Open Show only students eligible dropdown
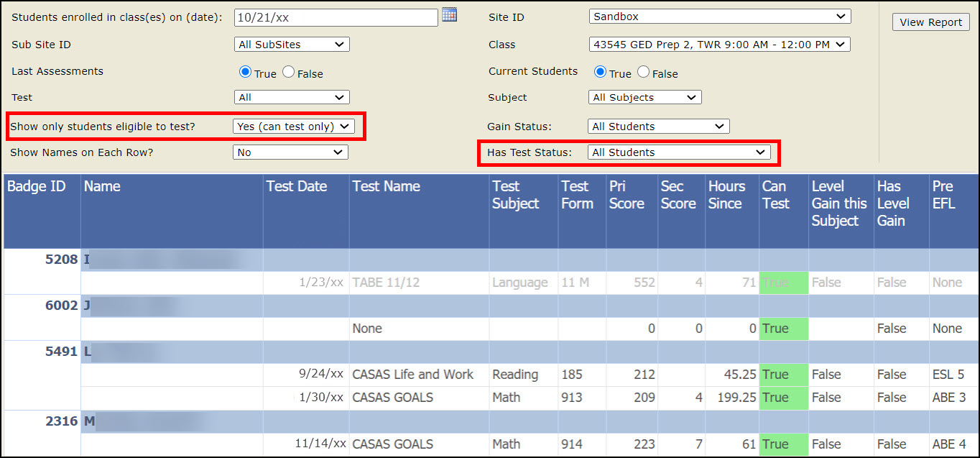 (294, 127)
